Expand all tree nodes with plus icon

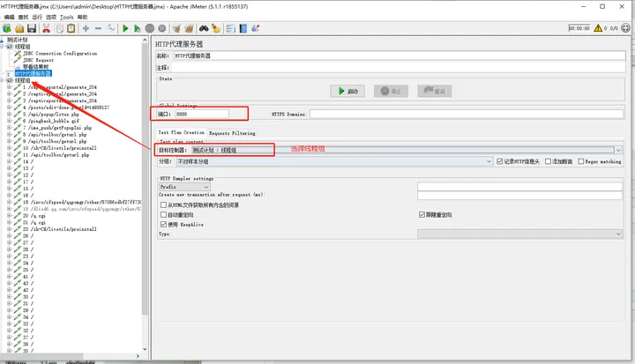coord(86,28)
